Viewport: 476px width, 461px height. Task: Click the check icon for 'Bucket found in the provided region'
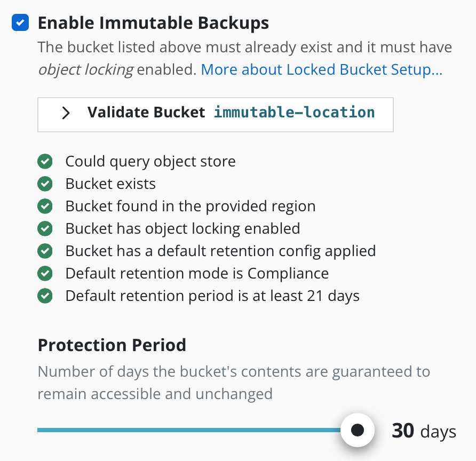click(45, 206)
